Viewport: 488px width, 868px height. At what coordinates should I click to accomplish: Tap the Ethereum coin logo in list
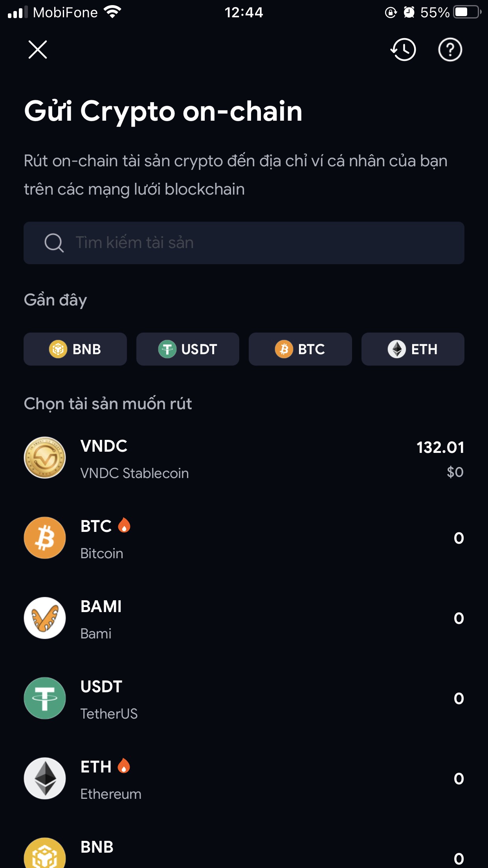pyautogui.click(x=45, y=778)
